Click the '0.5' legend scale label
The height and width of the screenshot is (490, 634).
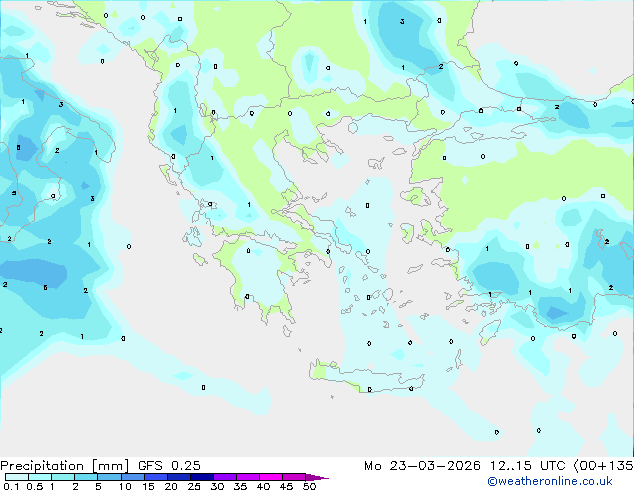pyautogui.click(x=35, y=486)
